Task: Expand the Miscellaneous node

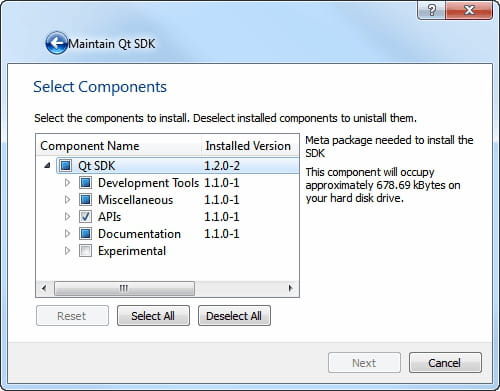Action: click(67, 200)
